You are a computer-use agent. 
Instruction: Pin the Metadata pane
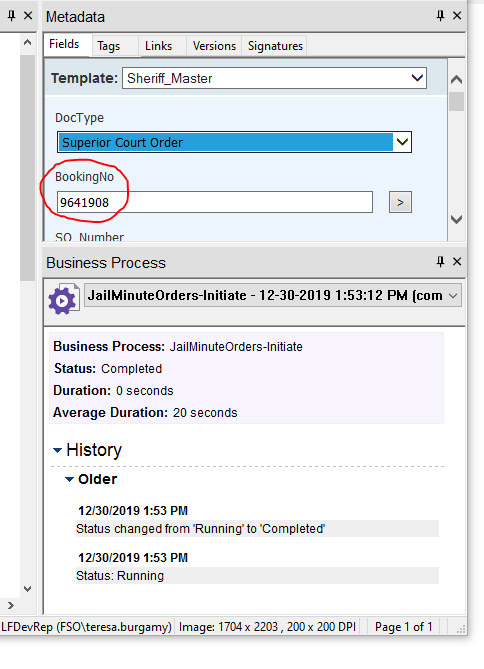440,16
